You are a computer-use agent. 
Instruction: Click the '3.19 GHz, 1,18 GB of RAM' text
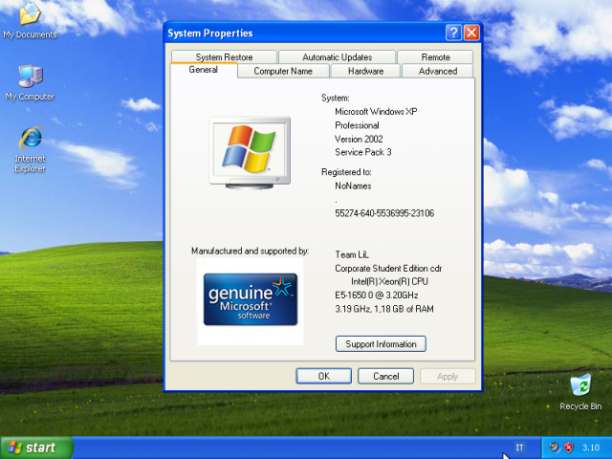384,309
